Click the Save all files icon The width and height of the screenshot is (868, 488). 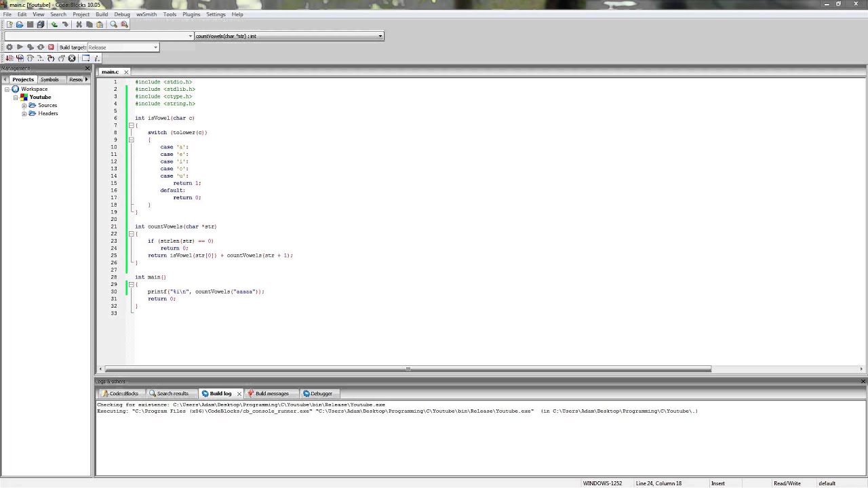(40, 24)
